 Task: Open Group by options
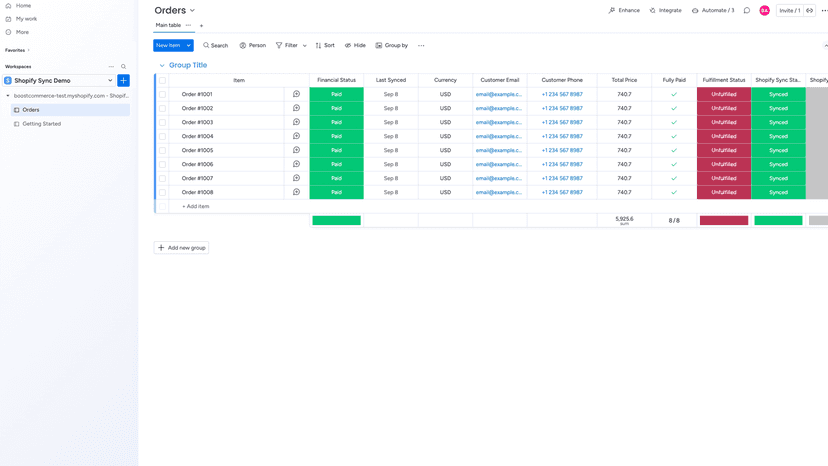pos(392,45)
